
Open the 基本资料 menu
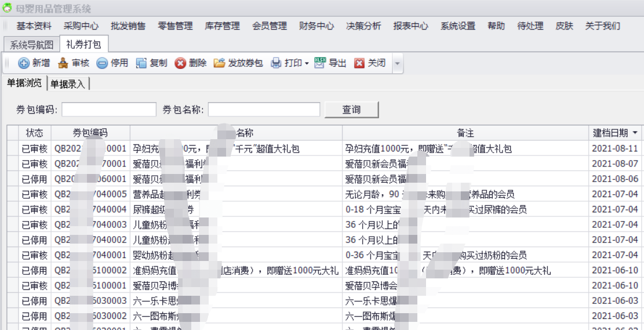coord(34,26)
